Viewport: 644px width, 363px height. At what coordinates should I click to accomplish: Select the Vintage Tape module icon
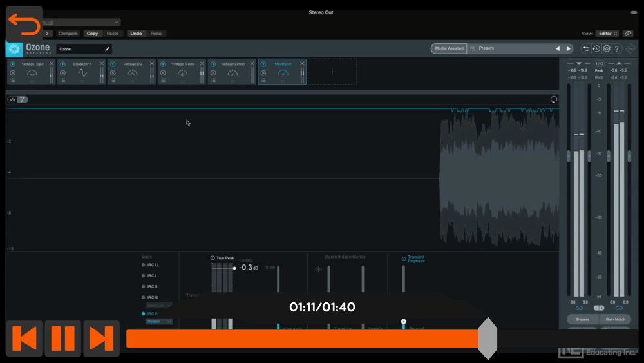tap(32, 73)
